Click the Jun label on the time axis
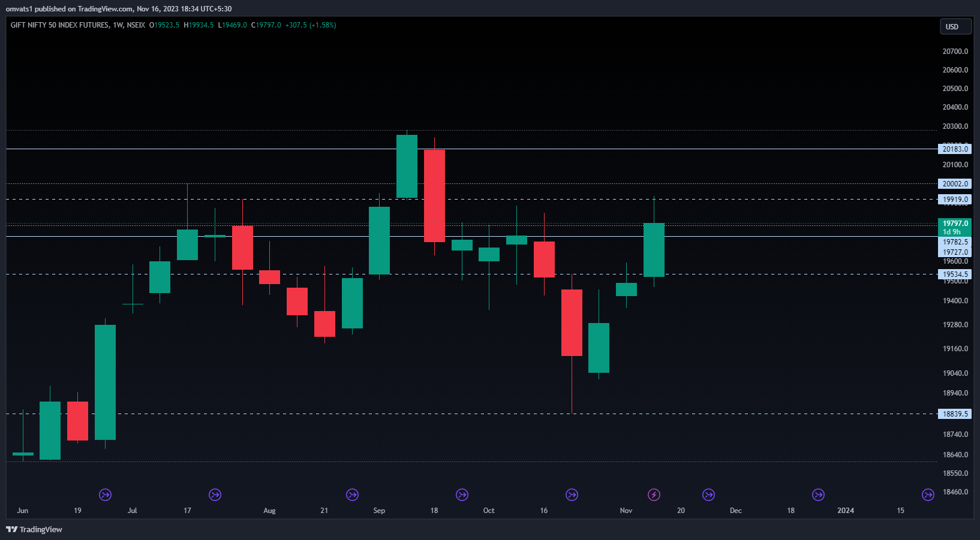Screen dimensions: 980x540 click(23, 511)
